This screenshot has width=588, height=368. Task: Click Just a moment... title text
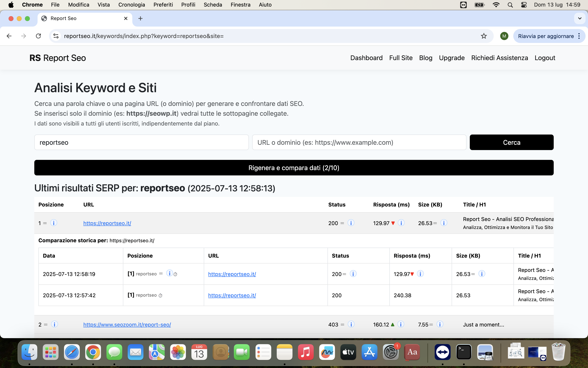(483, 325)
